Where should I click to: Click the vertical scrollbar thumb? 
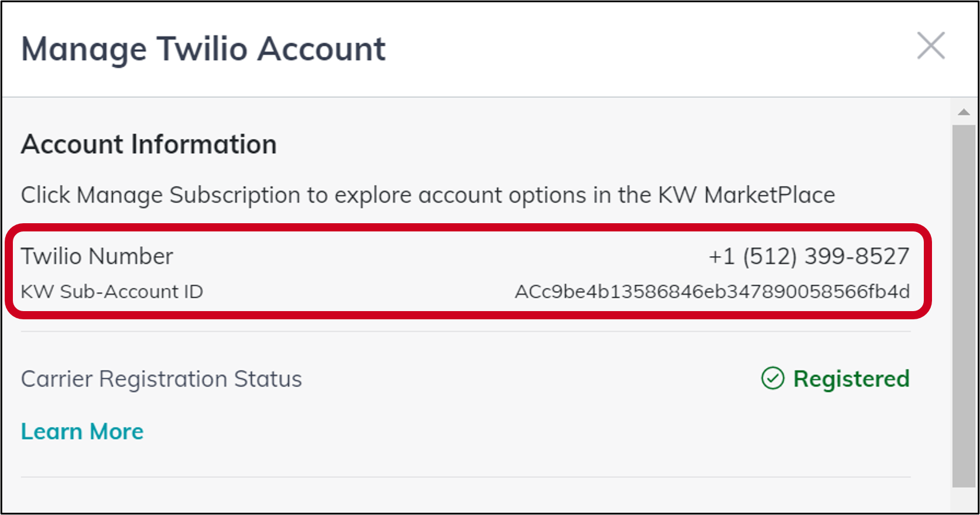pyautogui.click(x=964, y=305)
